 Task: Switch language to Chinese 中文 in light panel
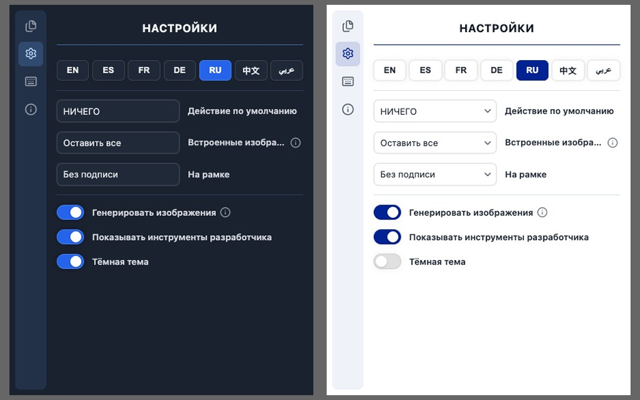tap(568, 70)
